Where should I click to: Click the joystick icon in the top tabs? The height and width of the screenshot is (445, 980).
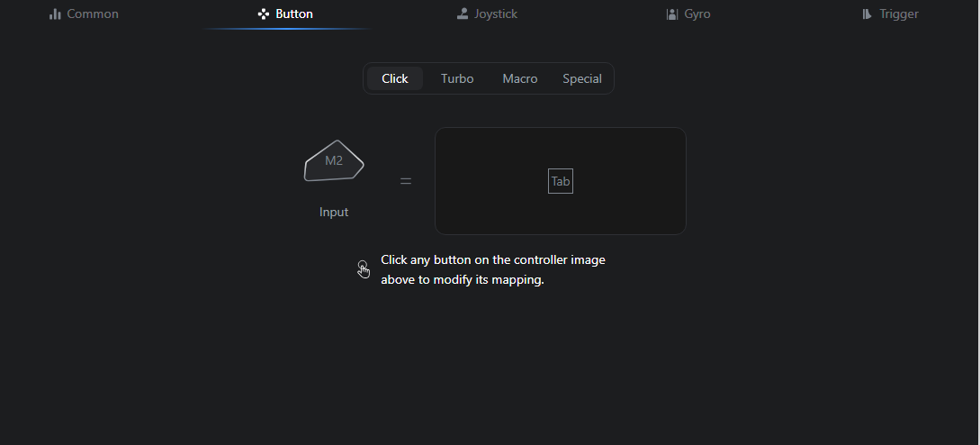tap(463, 14)
